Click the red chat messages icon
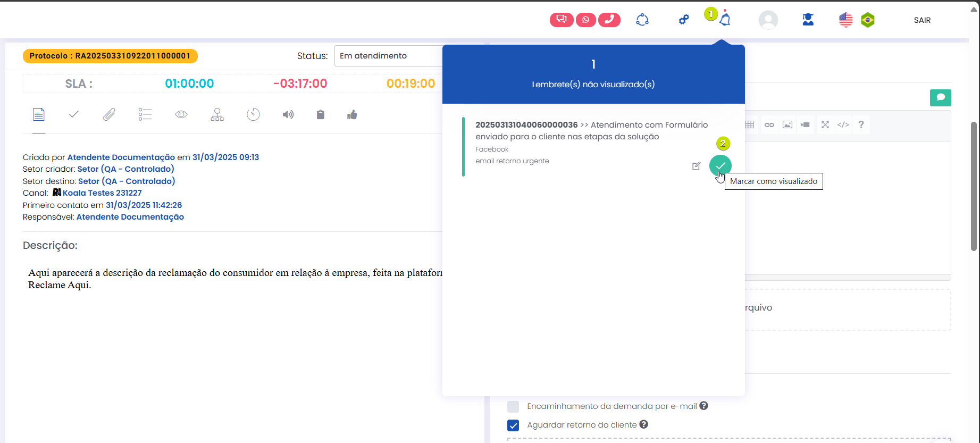This screenshot has width=980, height=443. point(561,20)
